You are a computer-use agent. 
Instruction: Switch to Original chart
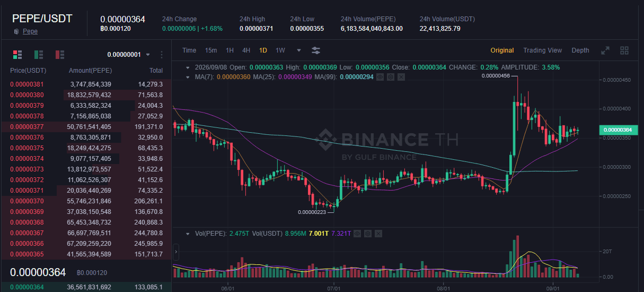(502, 50)
